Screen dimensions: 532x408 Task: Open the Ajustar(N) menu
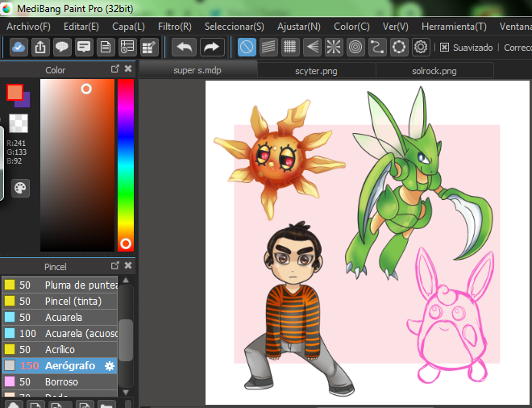click(x=298, y=27)
